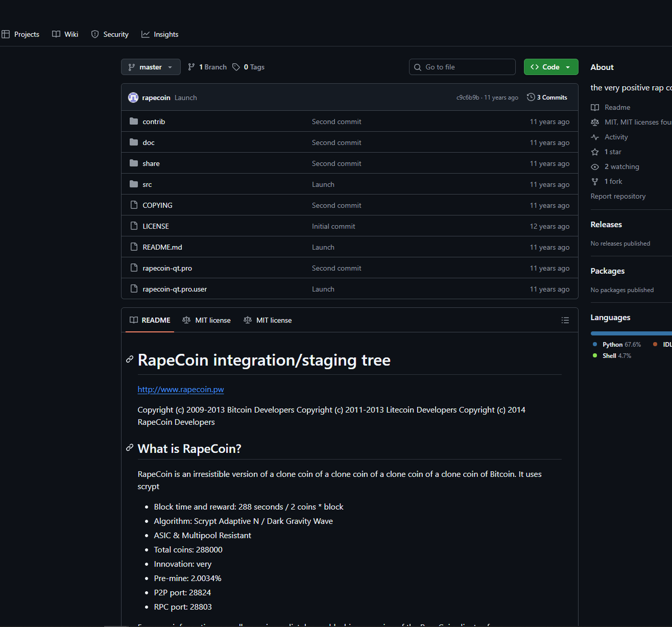
Task: Open the Security tab
Action: [110, 34]
